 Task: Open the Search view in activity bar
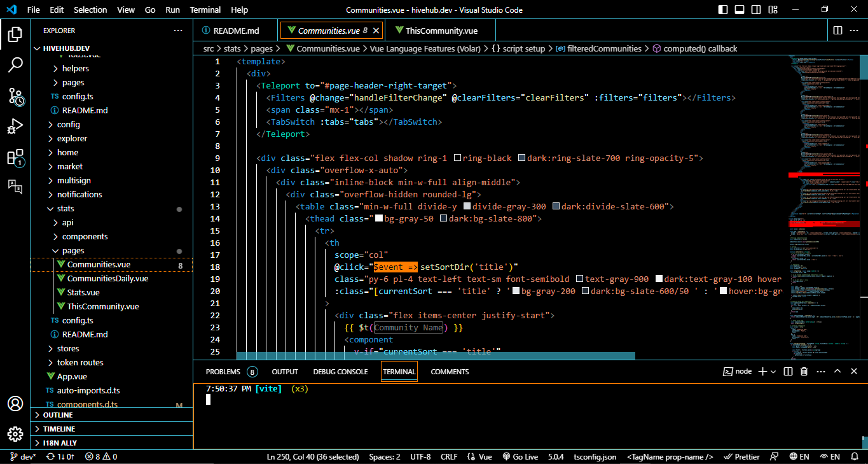click(x=15, y=64)
